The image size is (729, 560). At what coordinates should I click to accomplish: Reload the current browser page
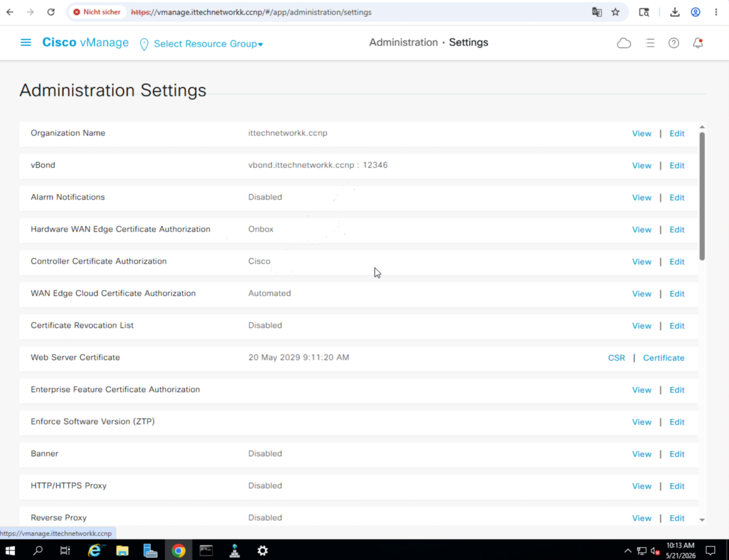[x=51, y=12]
